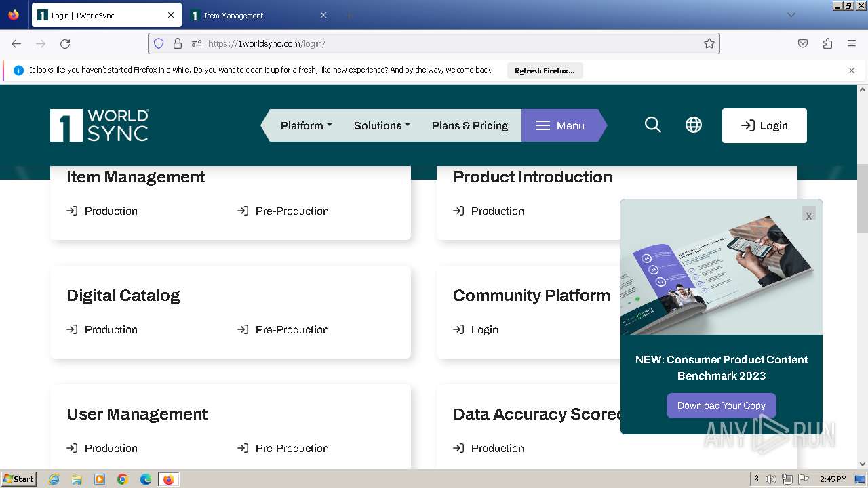This screenshot has width=868, height=488.
Task: Open the Windows Start menu
Action: [x=18, y=479]
